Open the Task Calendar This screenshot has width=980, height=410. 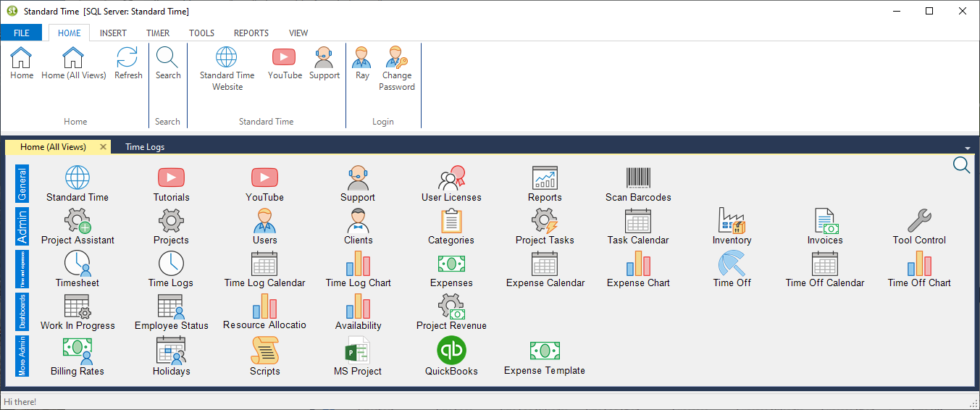click(x=638, y=227)
